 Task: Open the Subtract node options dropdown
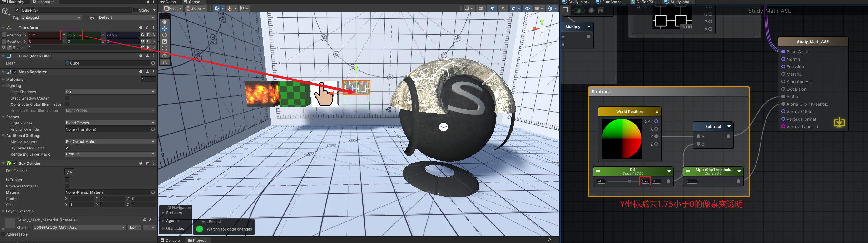[729, 127]
